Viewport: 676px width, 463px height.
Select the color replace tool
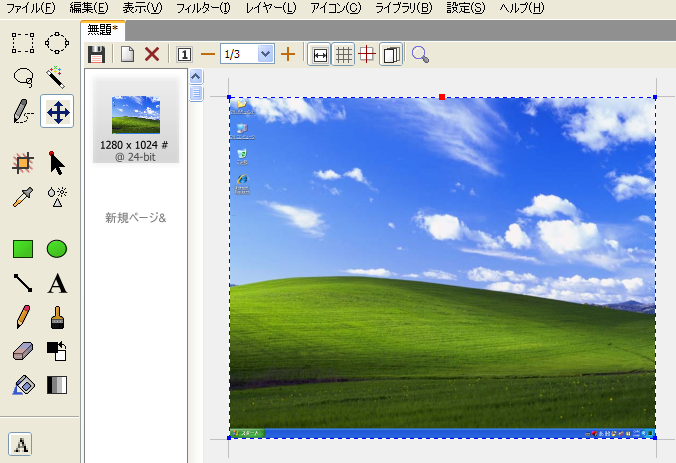coord(57,351)
